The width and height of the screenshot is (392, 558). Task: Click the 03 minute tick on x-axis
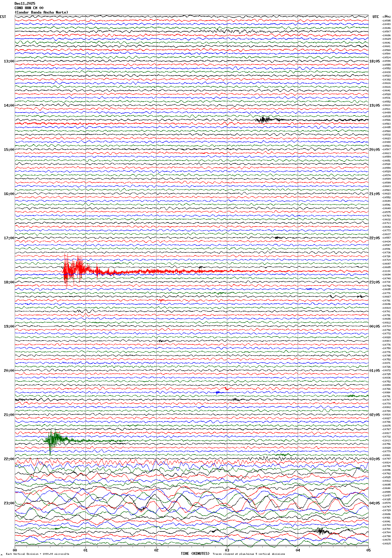click(x=227, y=550)
